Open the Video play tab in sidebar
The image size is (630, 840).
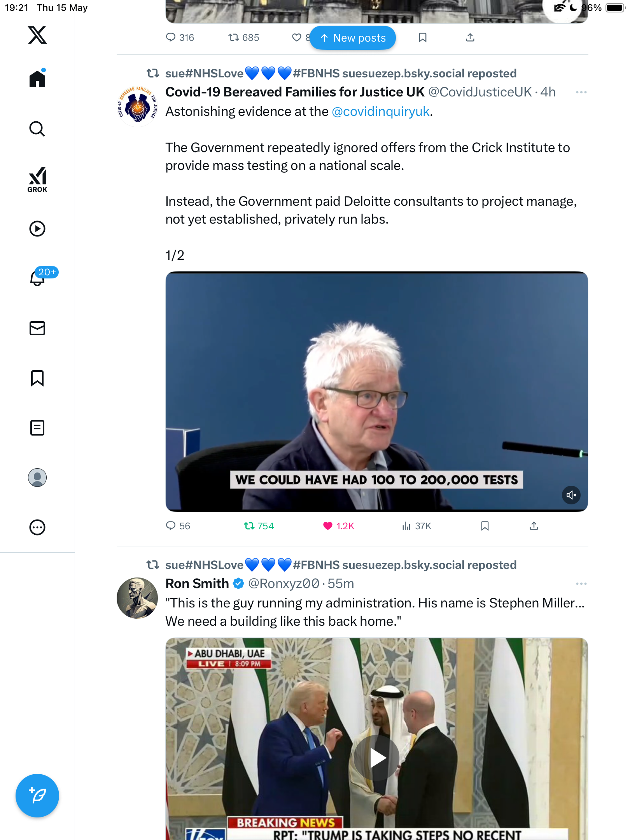point(37,229)
